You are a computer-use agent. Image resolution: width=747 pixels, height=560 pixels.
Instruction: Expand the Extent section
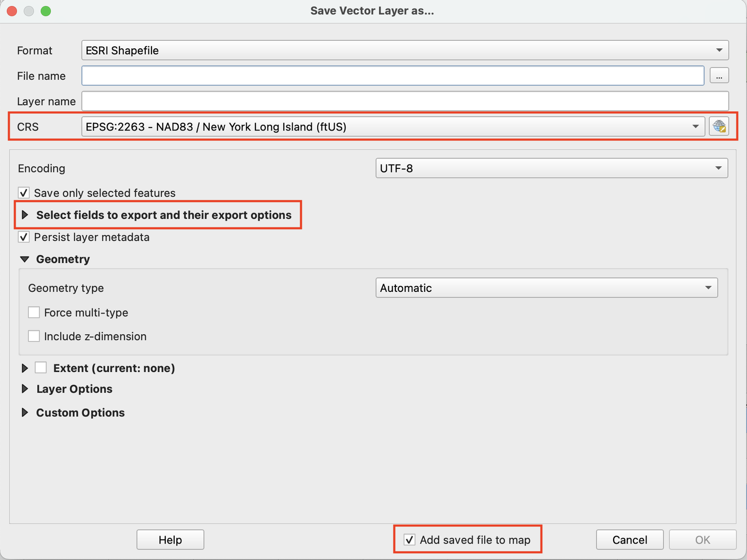[x=25, y=368]
